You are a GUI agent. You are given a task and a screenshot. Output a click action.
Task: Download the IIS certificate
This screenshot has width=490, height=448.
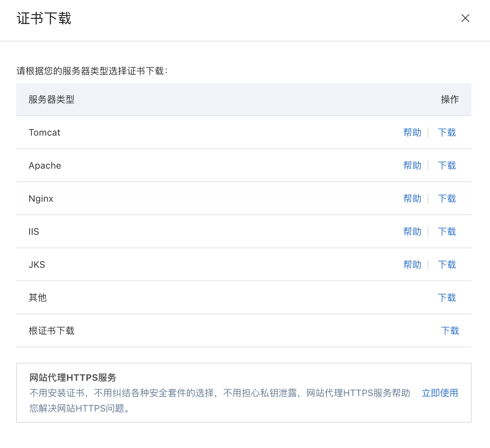[x=447, y=232]
